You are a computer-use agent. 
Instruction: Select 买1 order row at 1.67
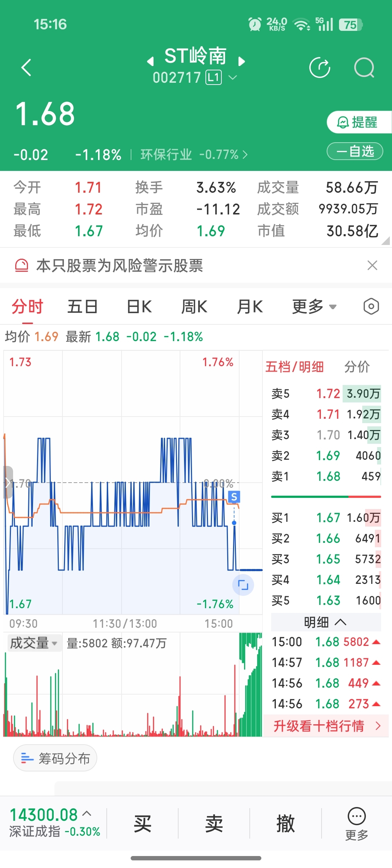click(326, 517)
